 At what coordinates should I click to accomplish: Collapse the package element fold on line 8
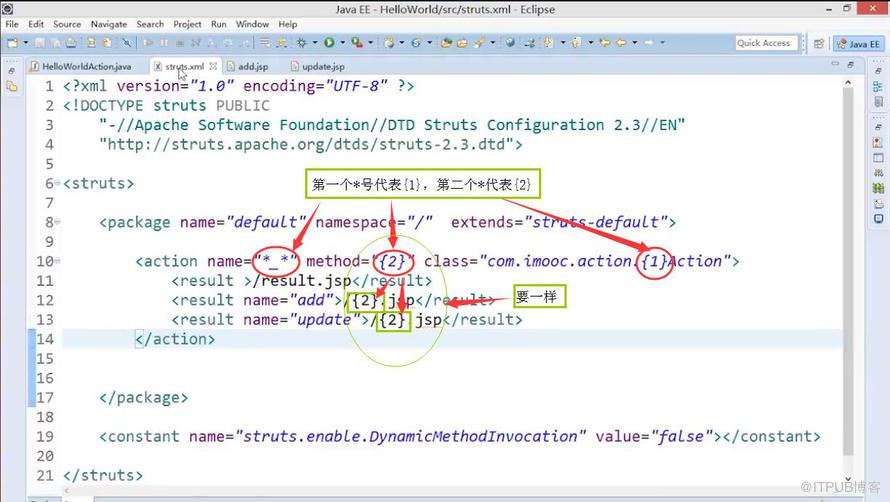pos(57,221)
